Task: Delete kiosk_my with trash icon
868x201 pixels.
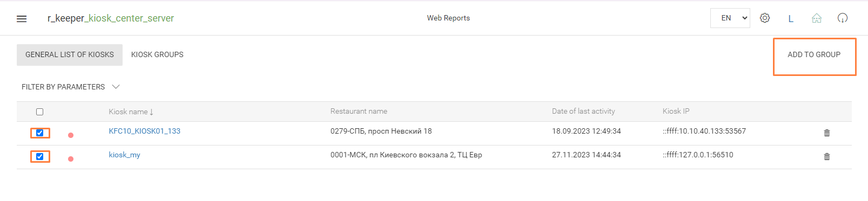Action: (826, 156)
